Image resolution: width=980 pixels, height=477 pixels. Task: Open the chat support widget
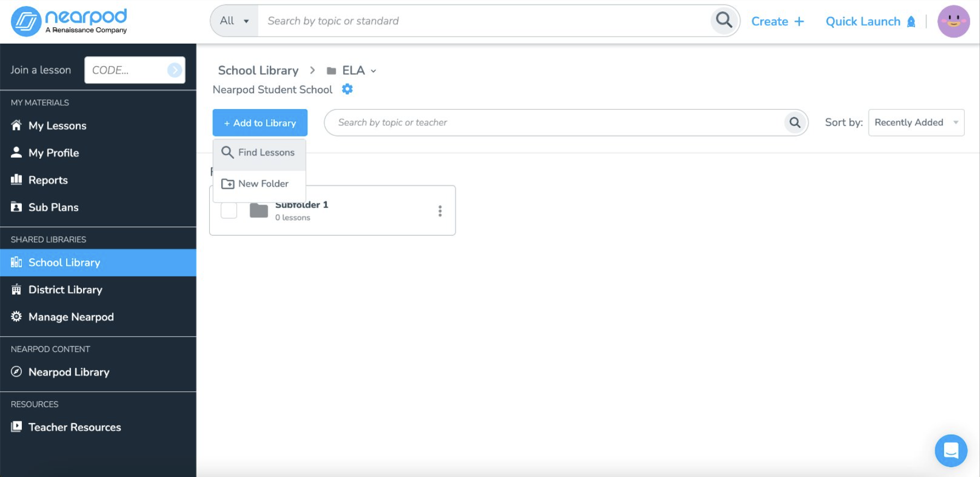tap(951, 451)
